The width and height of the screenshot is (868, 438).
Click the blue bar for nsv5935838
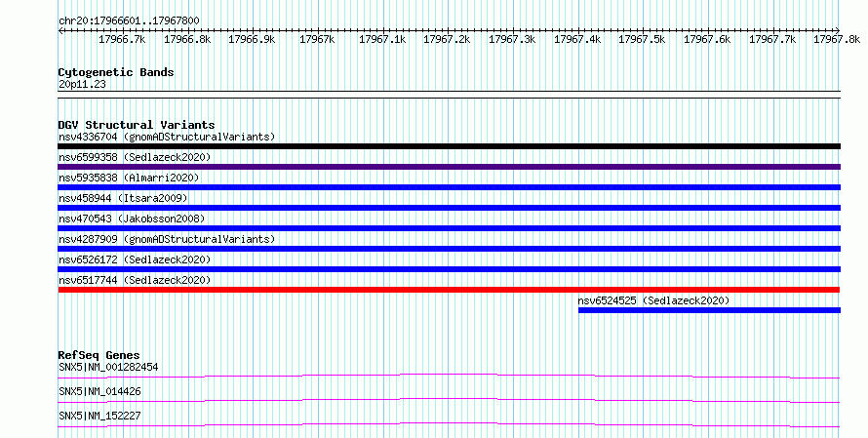[449, 187]
